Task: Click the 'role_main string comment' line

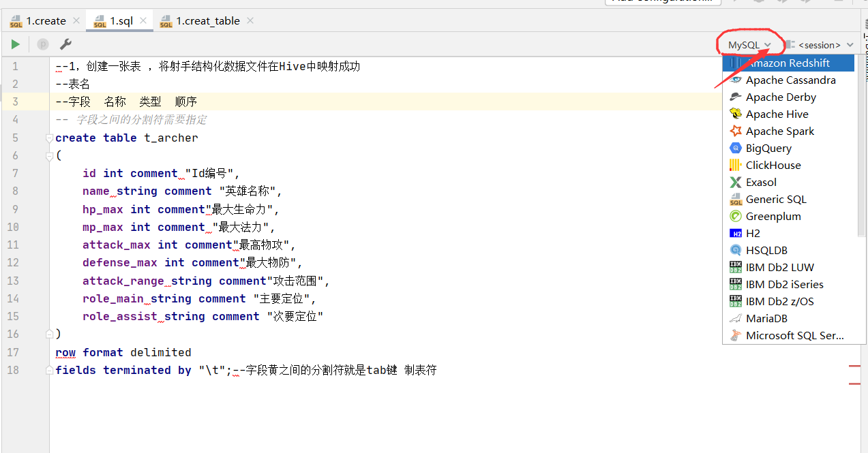Action: pos(199,298)
